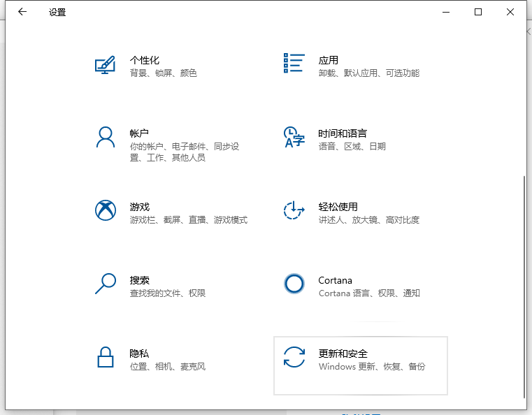Select the 游戏 category title
Image resolution: width=532 pixels, height=415 pixels.
click(139, 207)
